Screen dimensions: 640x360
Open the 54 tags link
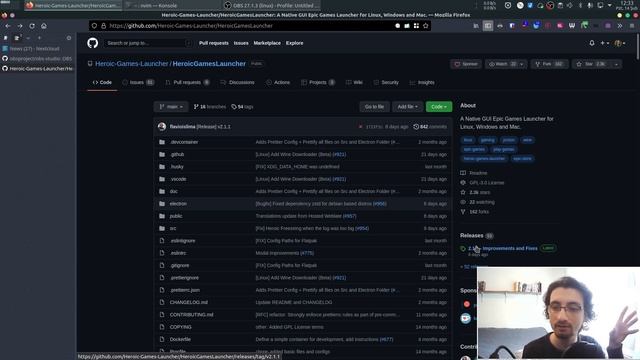(x=242, y=107)
